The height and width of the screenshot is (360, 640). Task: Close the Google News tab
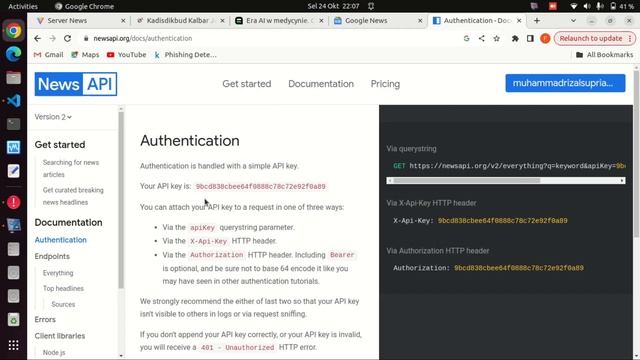[x=420, y=20]
